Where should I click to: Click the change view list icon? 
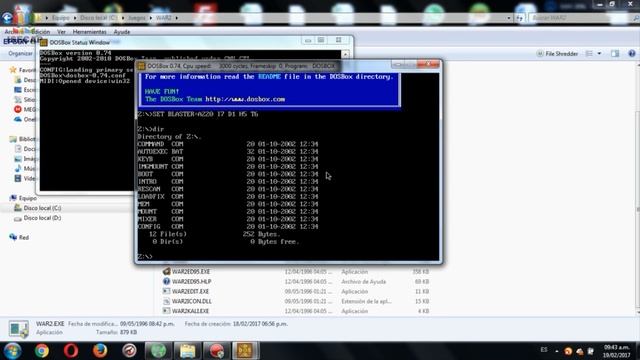(x=589, y=53)
